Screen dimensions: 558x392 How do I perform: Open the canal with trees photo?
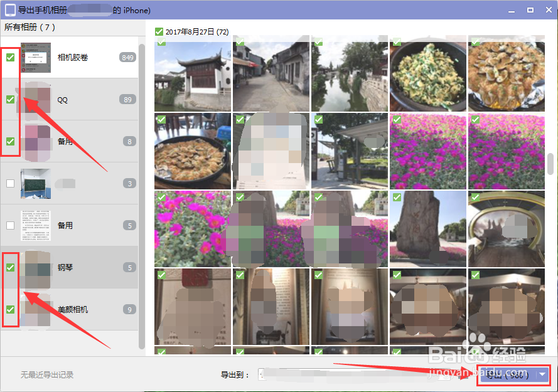[350, 73]
